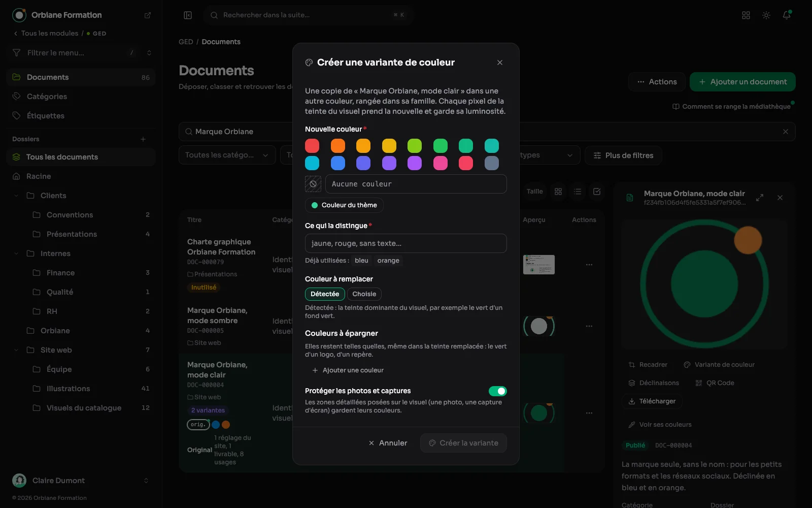Image resolution: width=812 pixels, height=508 pixels.
Task: Switch to grid view icon
Action: (558, 192)
